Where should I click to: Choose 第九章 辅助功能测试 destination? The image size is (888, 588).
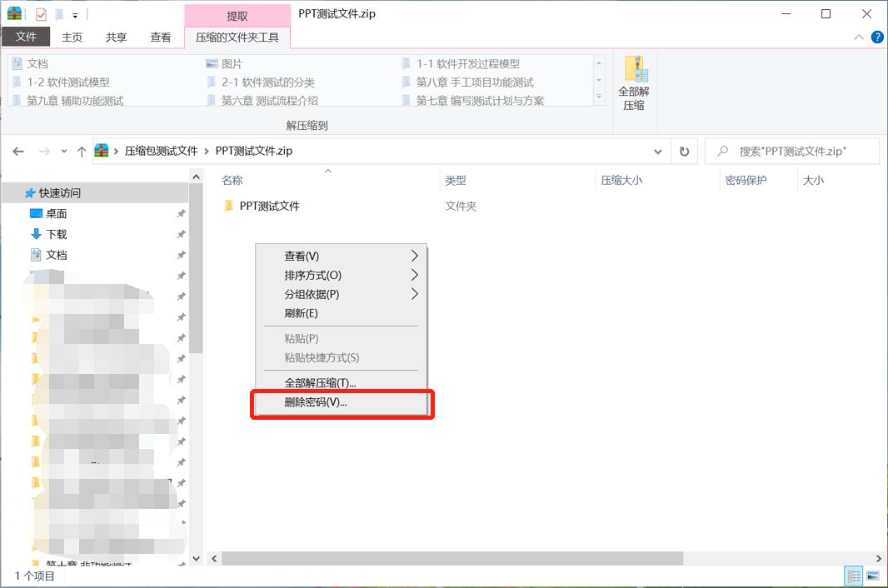[68, 100]
